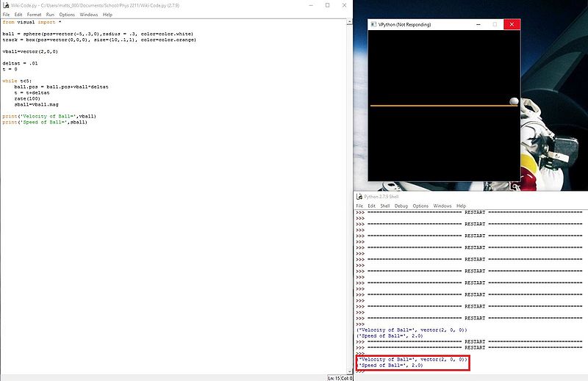Open the editor's Options menu
This screenshot has width=588, height=381.
click(67, 15)
